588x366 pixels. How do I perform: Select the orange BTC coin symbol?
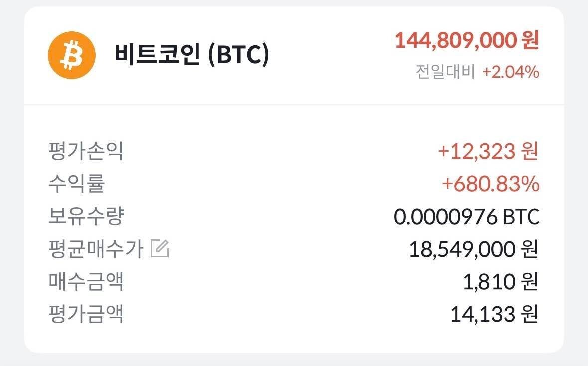click(71, 55)
